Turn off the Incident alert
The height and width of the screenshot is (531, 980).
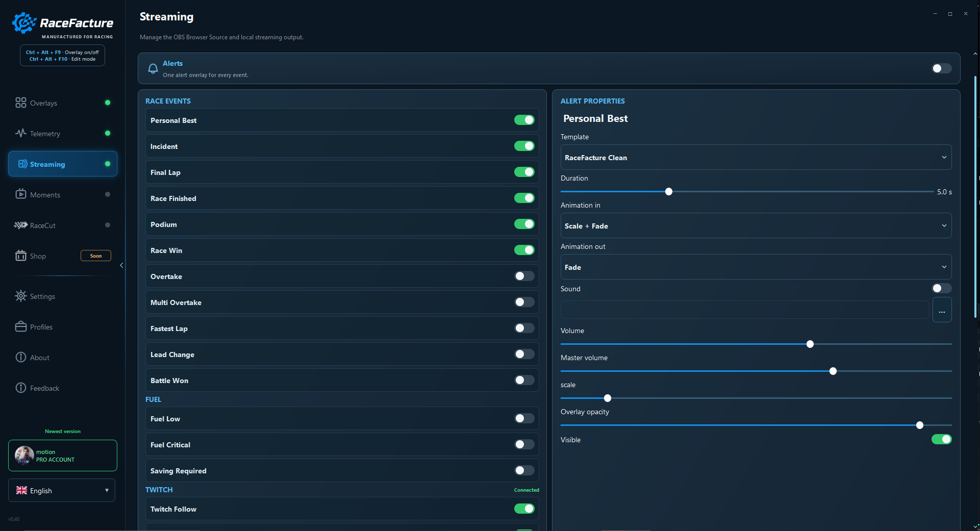click(x=524, y=146)
